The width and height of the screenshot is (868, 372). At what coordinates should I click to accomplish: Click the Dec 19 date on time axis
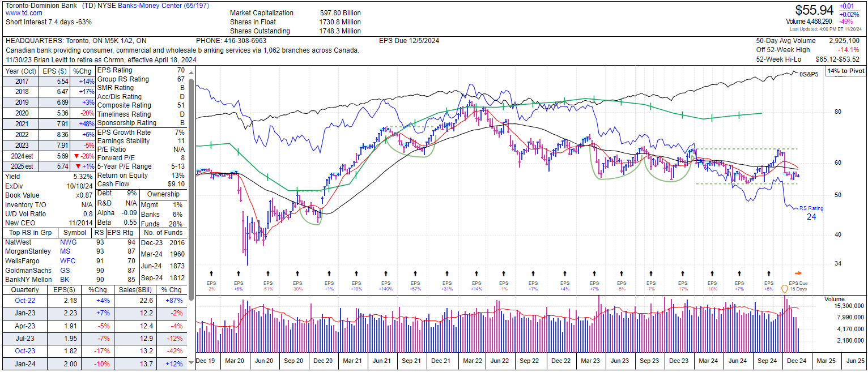[206, 361]
